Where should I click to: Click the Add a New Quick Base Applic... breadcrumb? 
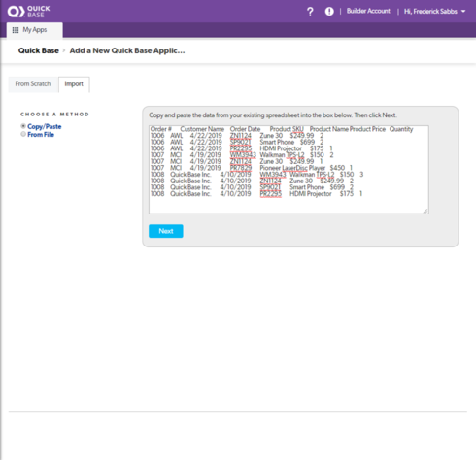(x=127, y=50)
